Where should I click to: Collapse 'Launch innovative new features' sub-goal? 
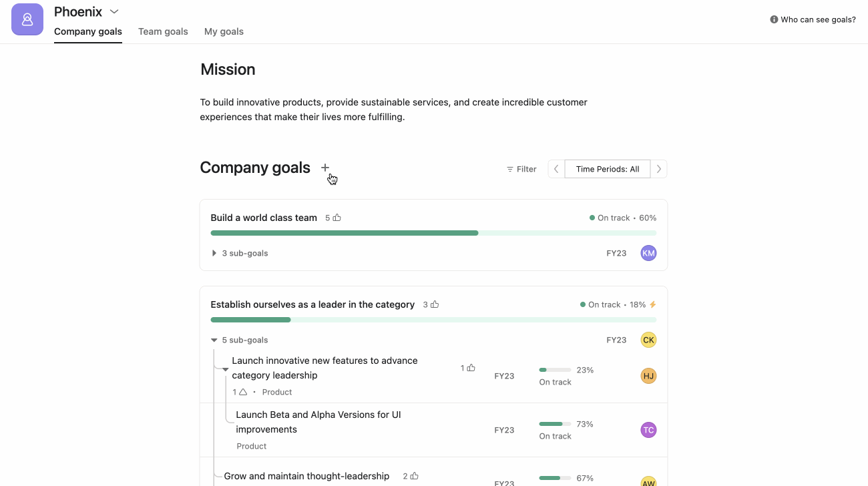[x=226, y=369]
